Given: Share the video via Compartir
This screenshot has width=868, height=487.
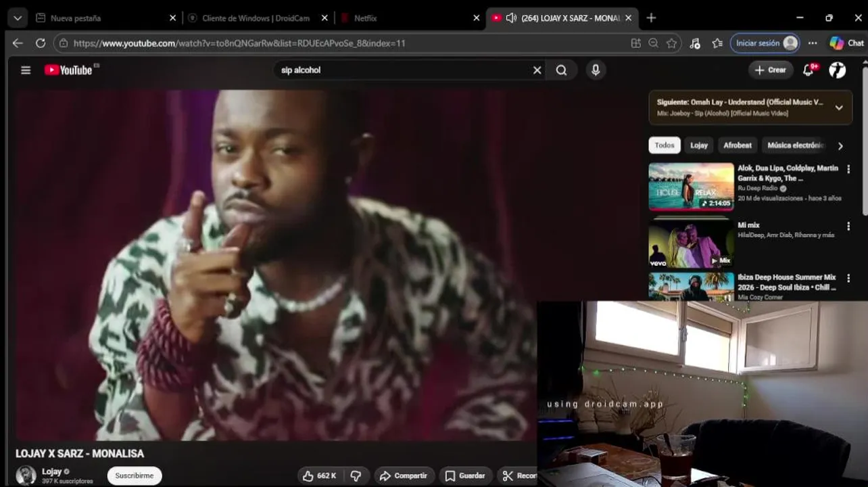Looking at the screenshot, I should [x=404, y=476].
